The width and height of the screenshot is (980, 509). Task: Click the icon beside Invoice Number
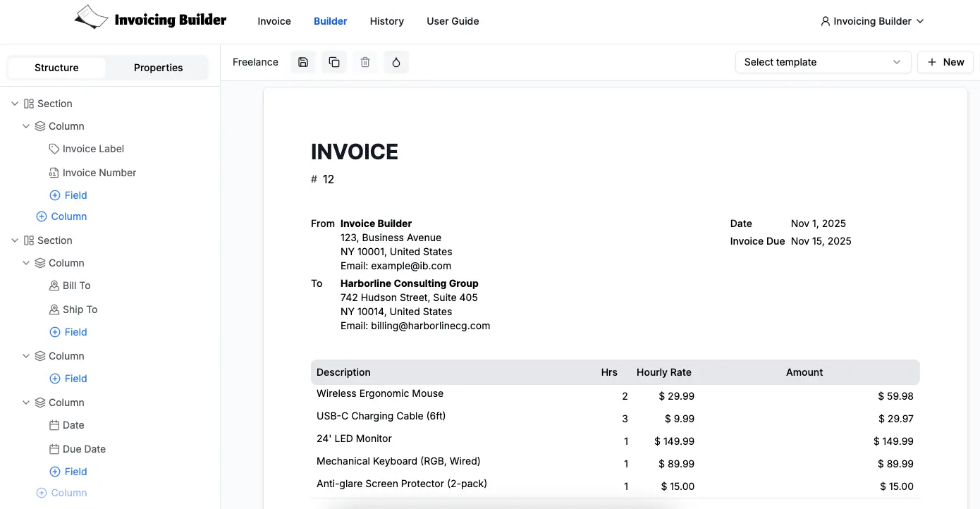pyautogui.click(x=54, y=173)
